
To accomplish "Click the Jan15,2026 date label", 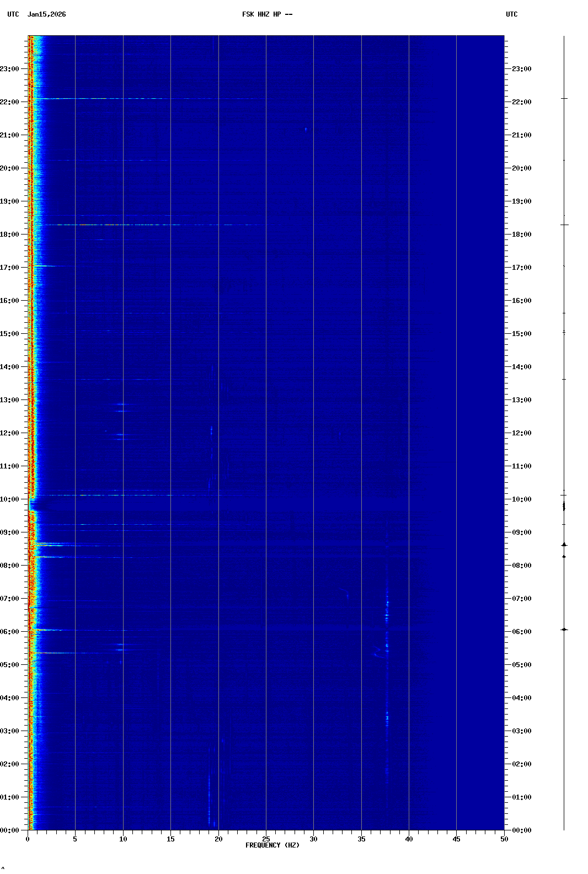I will pyautogui.click(x=46, y=14).
